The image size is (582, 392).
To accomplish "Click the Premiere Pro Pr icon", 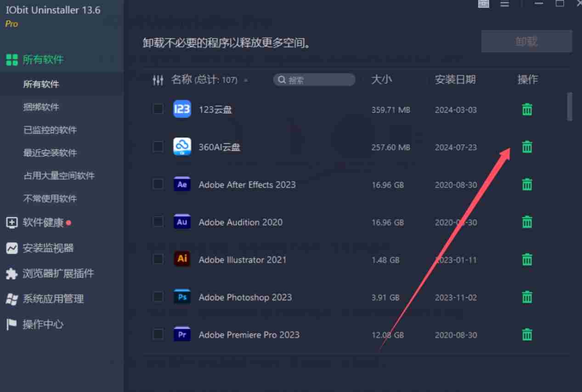I will click(x=182, y=335).
